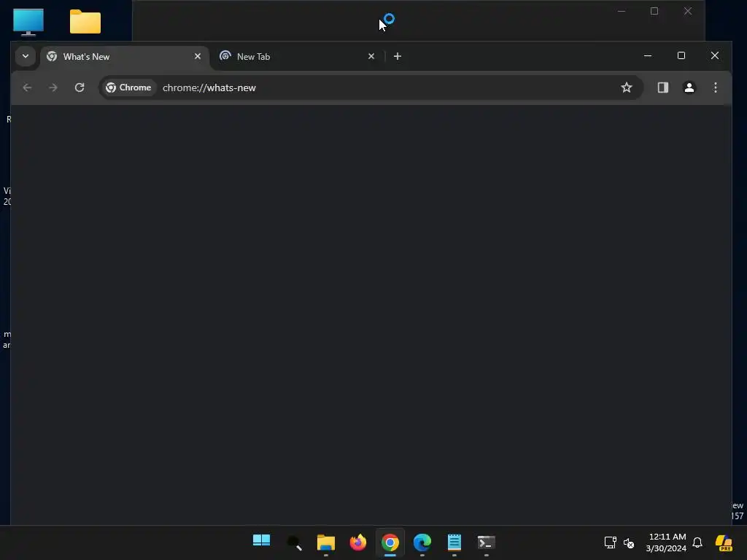Close the New Tab tab

pos(371,56)
